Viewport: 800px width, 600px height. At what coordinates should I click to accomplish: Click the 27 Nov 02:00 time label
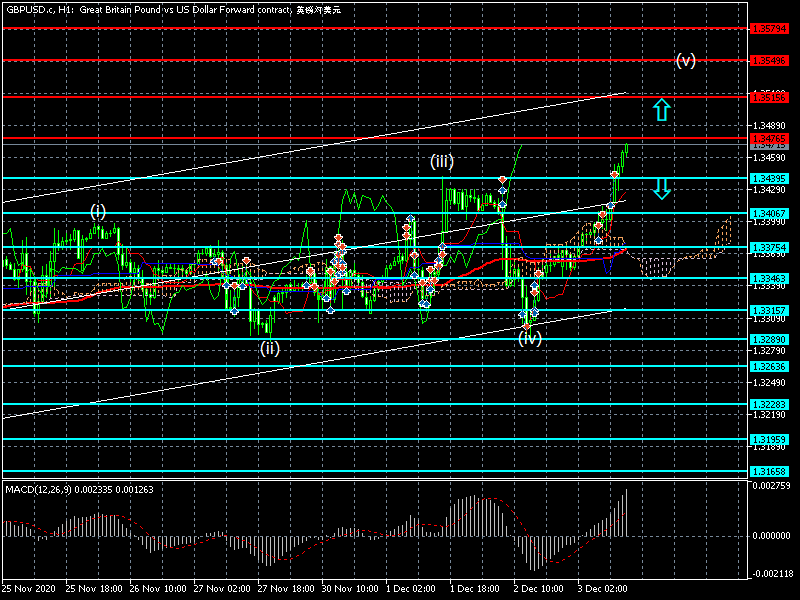point(222,589)
